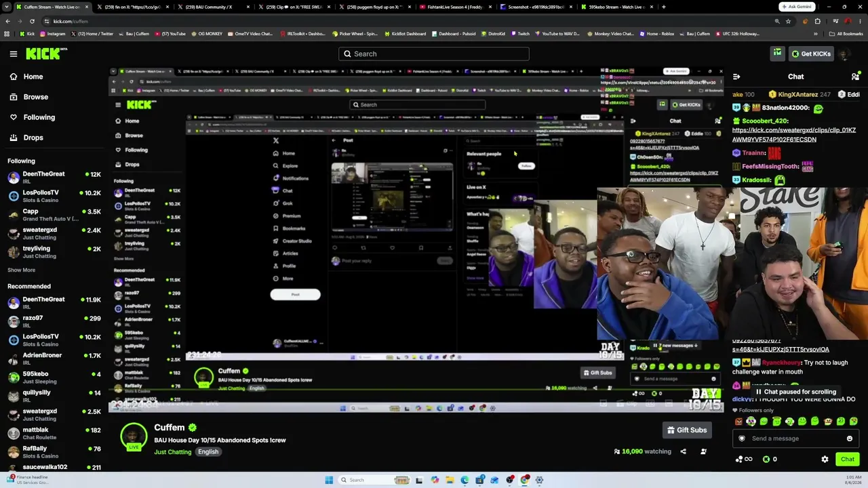Open the Instagram bookmark

[x=53, y=34]
